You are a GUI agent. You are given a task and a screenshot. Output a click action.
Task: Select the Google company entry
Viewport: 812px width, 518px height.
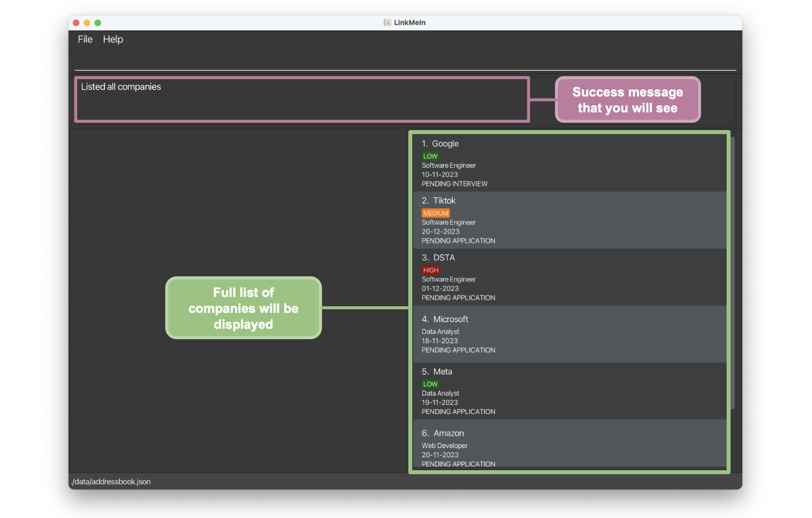coord(569,163)
